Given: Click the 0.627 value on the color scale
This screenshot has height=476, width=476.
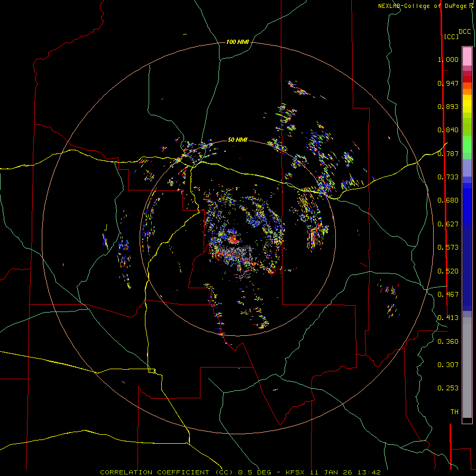Looking at the screenshot, I should click(x=448, y=224).
